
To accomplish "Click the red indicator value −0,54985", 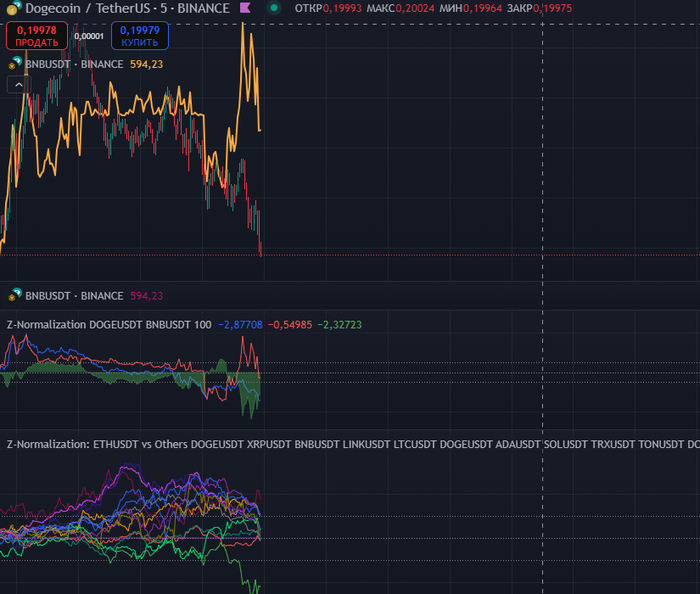I will pyautogui.click(x=290, y=325).
